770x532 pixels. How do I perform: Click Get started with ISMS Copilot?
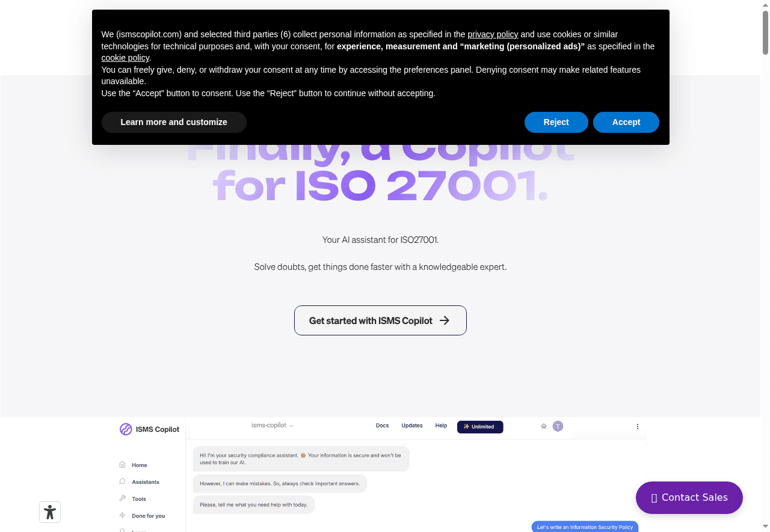pos(380,320)
